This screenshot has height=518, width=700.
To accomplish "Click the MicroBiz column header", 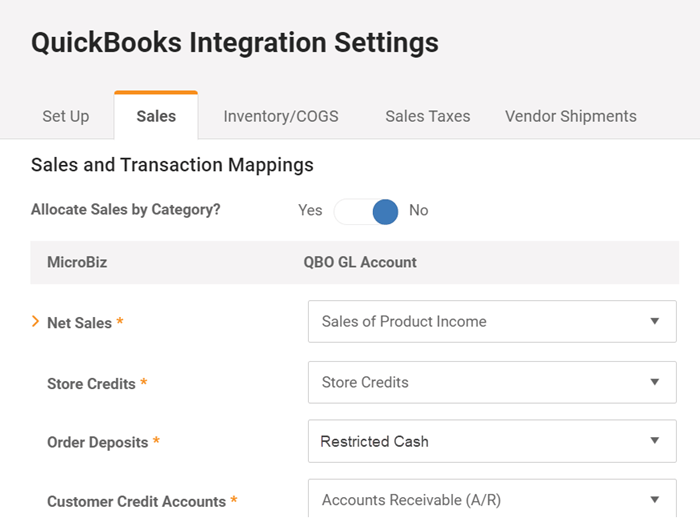I will click(x=77, y=262).
